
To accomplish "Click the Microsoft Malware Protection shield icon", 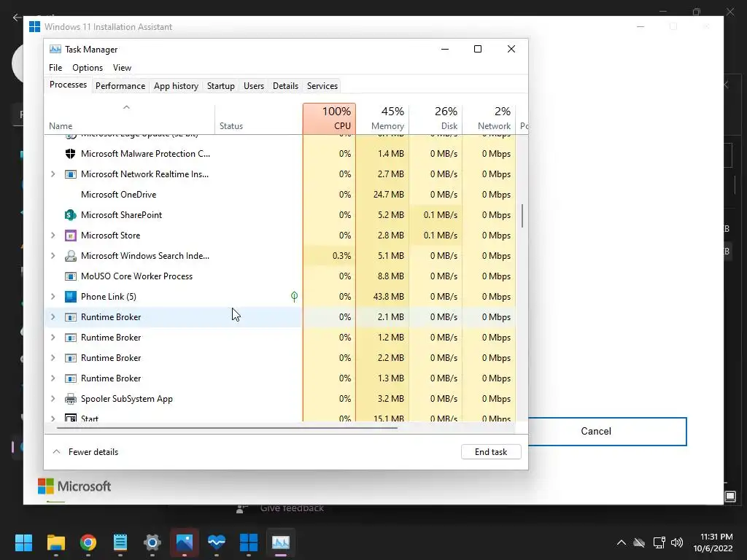I will (x=71, y=154).
